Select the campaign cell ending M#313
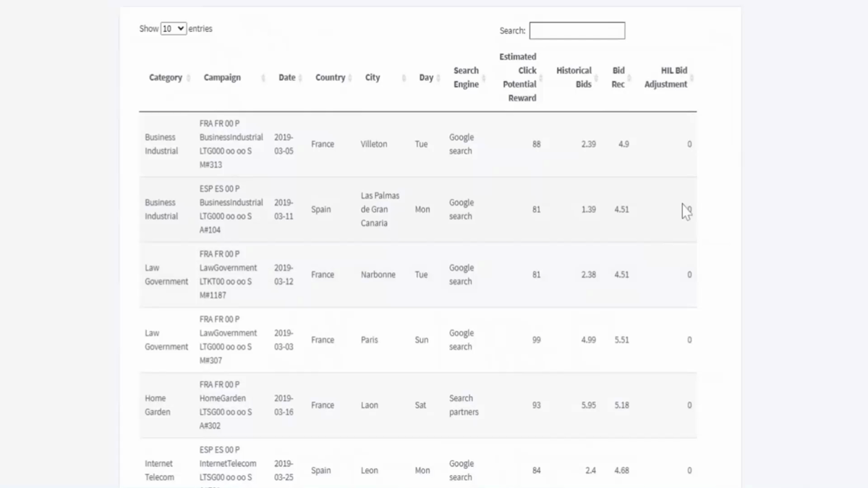The image size is (868, 488). pyautogui.click(x=231, y=144)
